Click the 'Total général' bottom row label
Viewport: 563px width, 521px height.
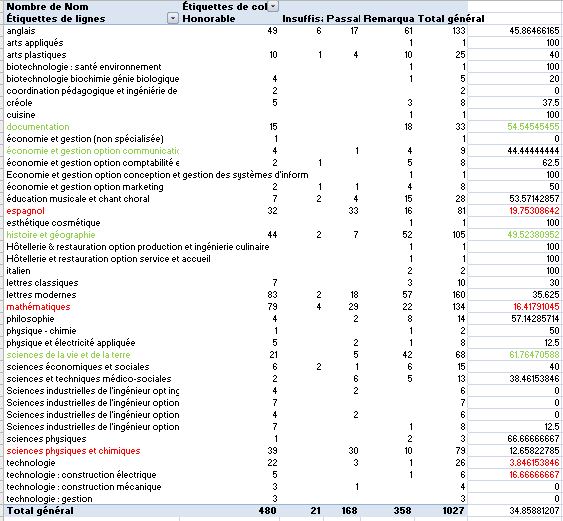[40, 511]
